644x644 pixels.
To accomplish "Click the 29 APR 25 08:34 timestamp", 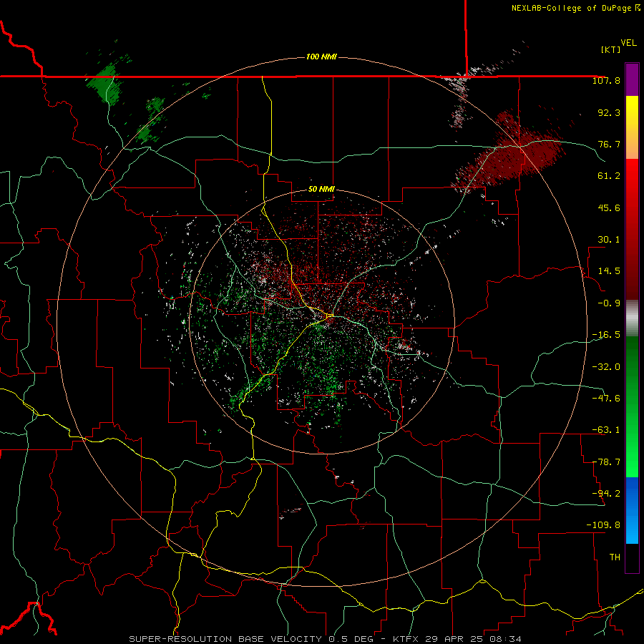I will (x=473, y=639).
